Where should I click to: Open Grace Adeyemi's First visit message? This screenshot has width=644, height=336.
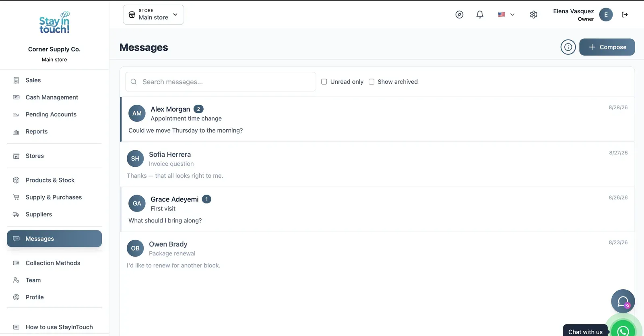[x=378, y=209]
